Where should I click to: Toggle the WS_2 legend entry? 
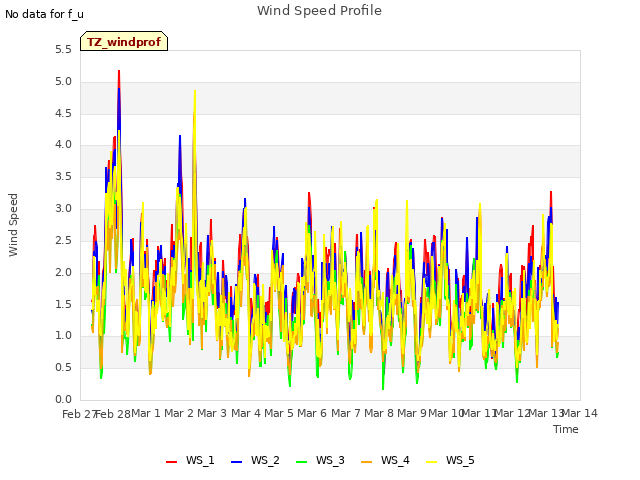(x=255, y=460)
